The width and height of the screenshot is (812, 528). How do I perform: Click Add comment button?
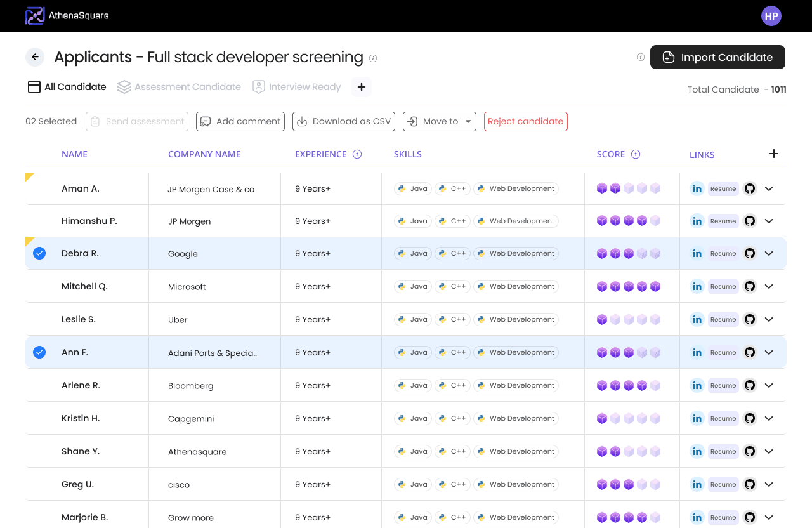(240, 121)
